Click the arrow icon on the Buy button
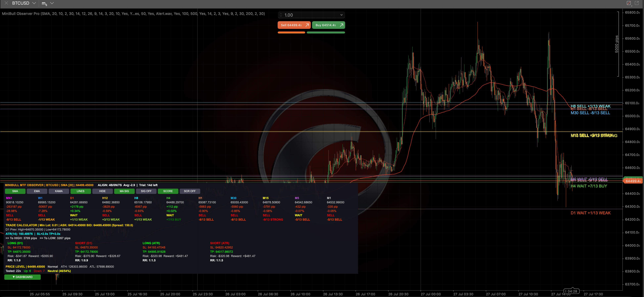This screenshot has width=644, height=297. point(342,25)
